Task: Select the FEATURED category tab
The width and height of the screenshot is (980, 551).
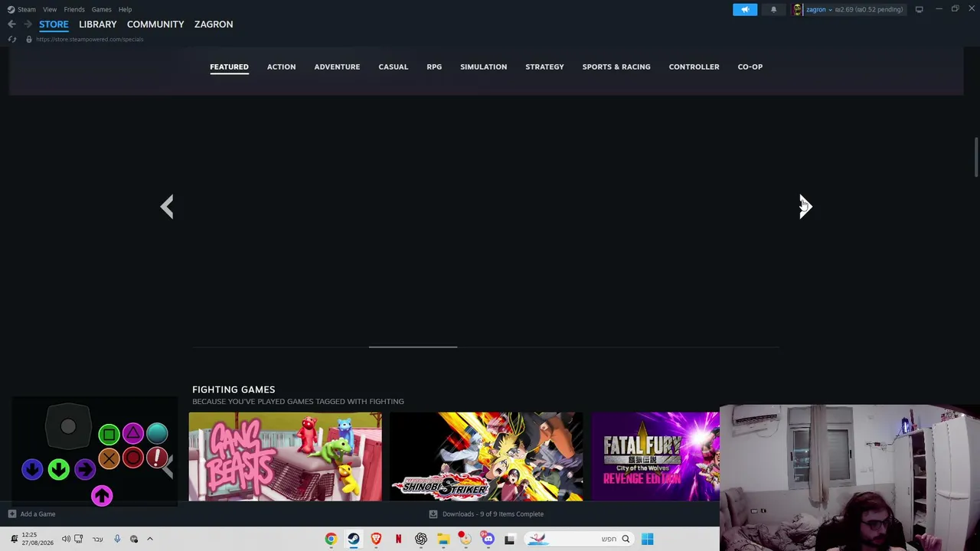Action: 229,67
